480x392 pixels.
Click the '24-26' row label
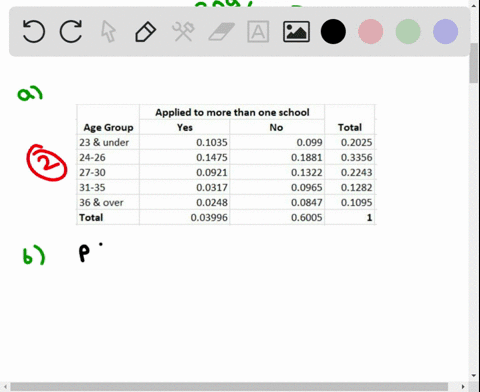[92, 157]
